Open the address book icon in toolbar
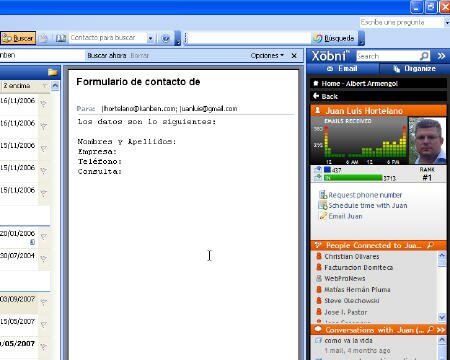This screenshot has height=360, width=450. point(60,38)
